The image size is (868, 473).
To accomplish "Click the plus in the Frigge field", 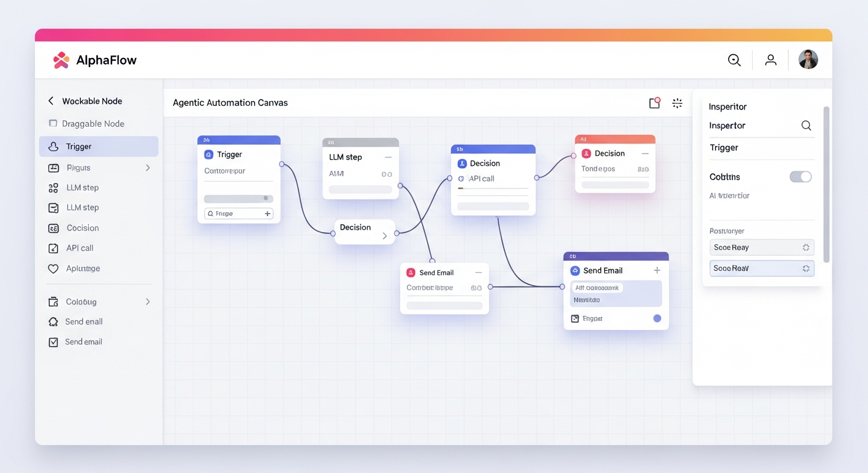I will (x=268, y=214).
